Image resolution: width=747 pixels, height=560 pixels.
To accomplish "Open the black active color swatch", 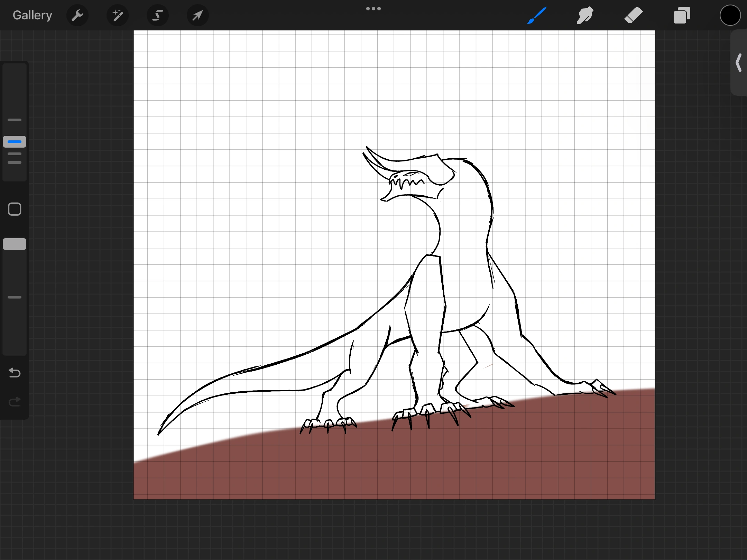I will coord(730,15).
